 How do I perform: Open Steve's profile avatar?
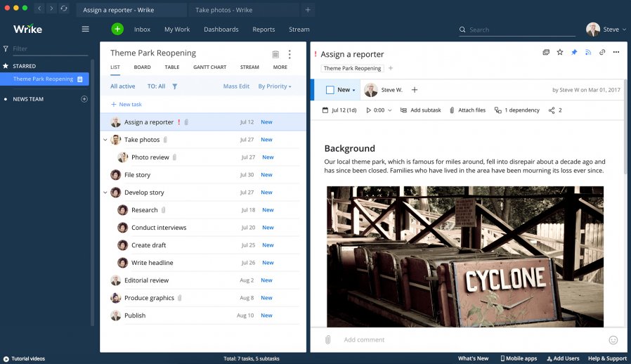pos(593,29)
